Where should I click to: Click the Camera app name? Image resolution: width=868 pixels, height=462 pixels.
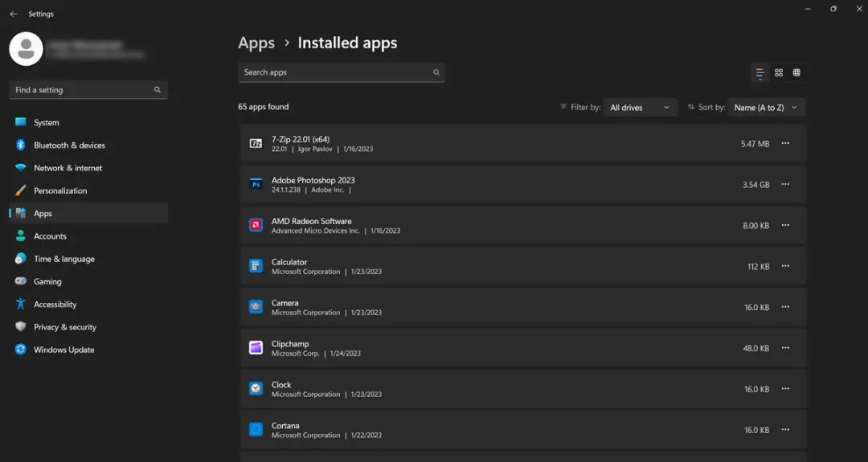(x=285, y=303)
